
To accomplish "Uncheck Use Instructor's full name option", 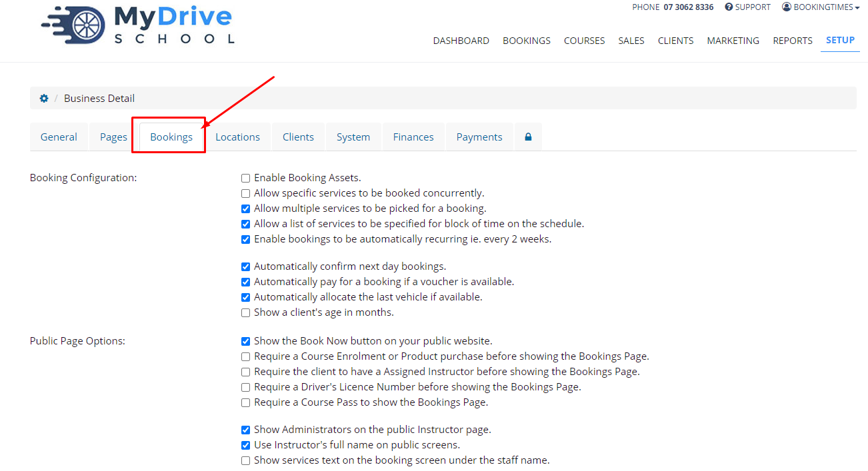I will pos(246,445).
